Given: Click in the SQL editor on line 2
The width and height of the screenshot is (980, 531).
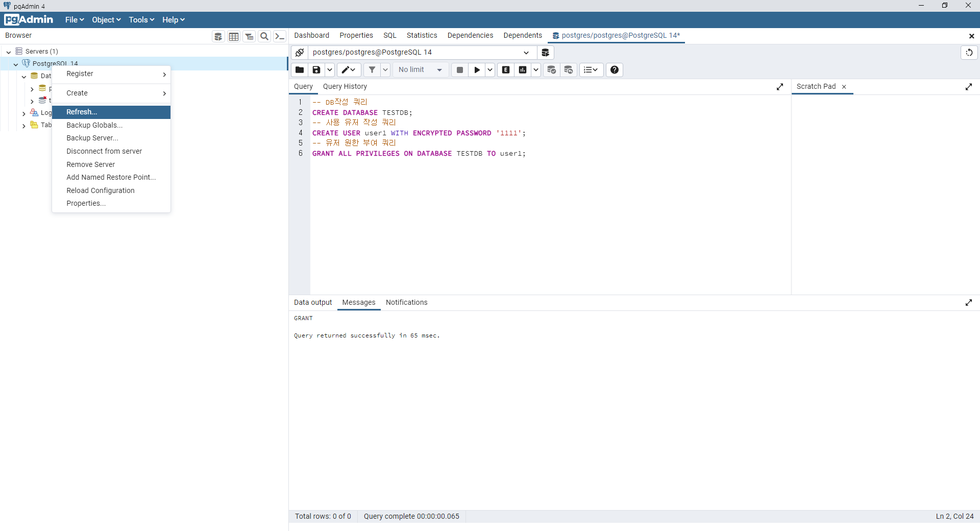Looking at the screenshot, I should tap(550, 113).
